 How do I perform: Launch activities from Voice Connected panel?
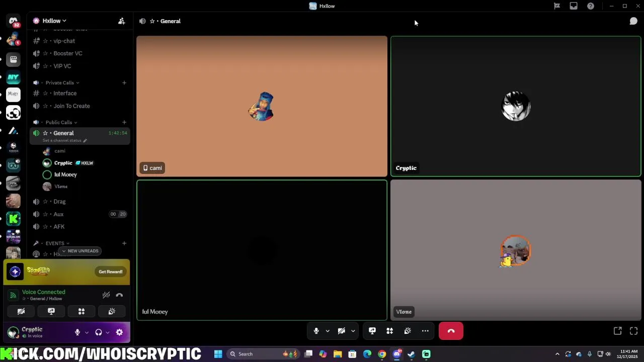[82, 312]
